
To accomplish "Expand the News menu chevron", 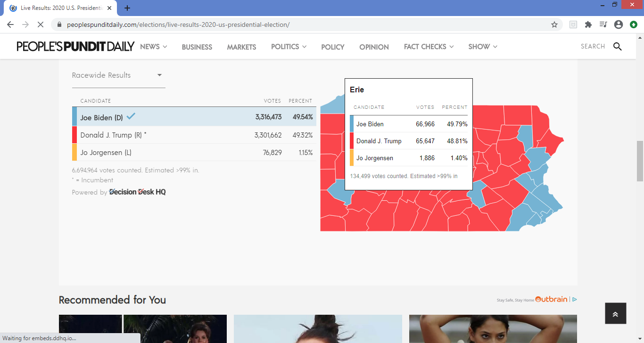I will tap(165, 47).
